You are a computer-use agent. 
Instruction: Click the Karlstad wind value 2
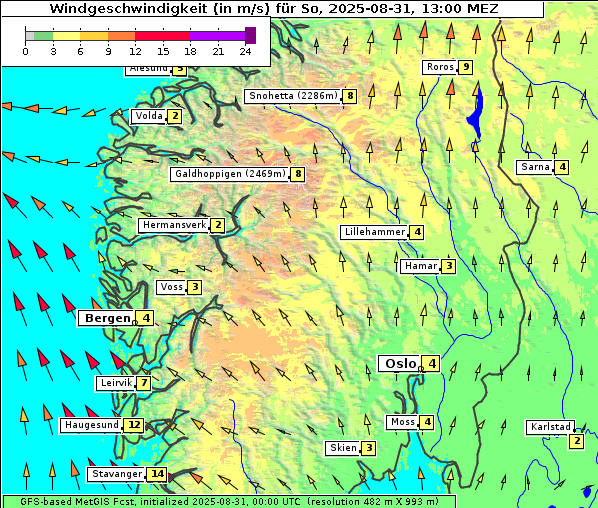577,441
